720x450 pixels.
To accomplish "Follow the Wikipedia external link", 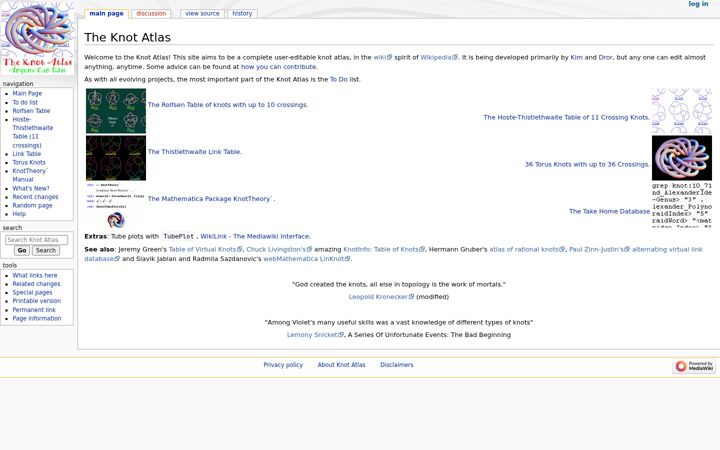I will [439, 57].
